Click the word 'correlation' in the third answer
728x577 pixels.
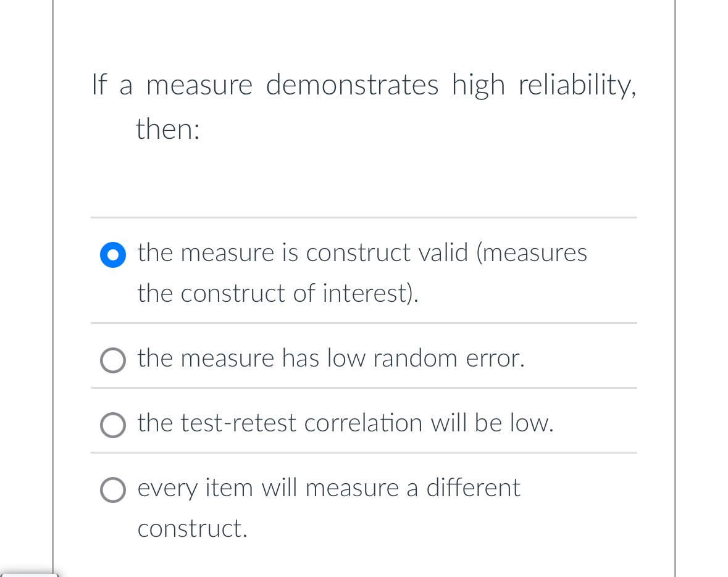click(x=363, y=423)
